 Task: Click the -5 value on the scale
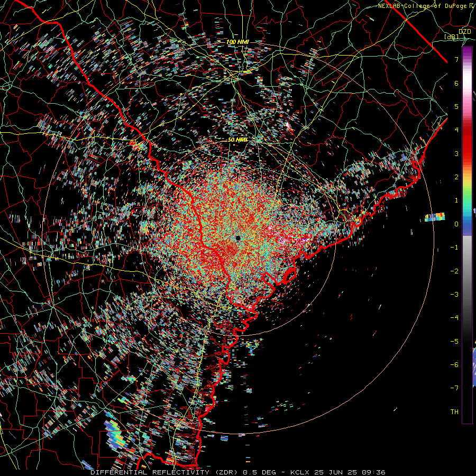pyautogui.click(x=454, y=342)
